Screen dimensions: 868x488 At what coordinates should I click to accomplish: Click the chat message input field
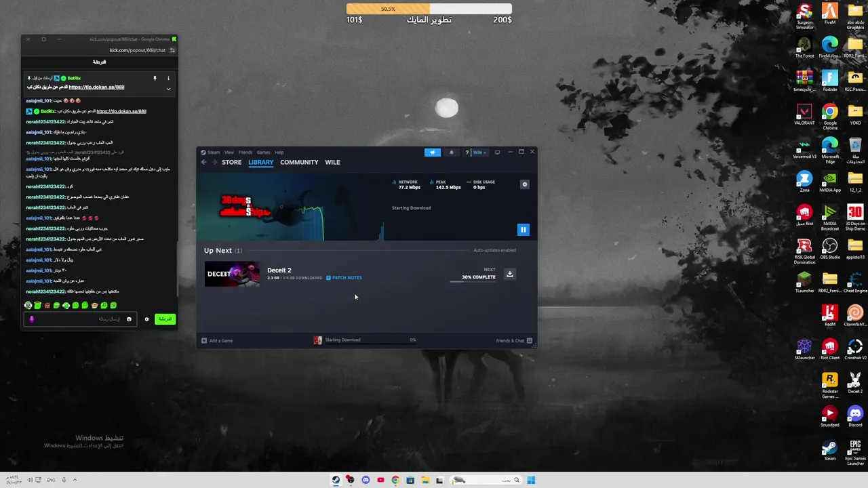[x=80, y=319]
